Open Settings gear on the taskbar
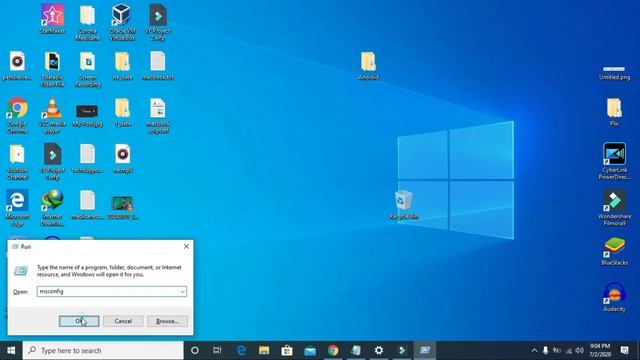 click(379, 350)
